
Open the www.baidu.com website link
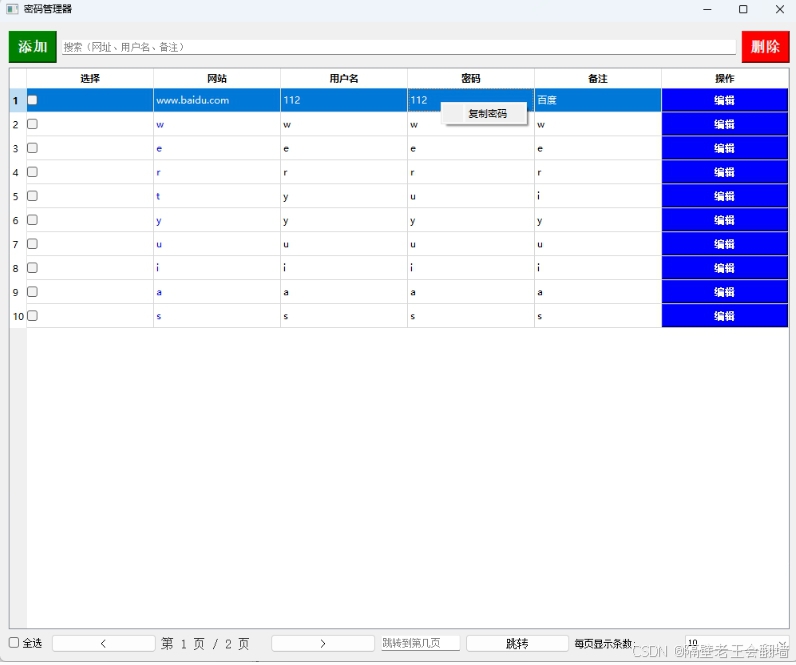[x=192, y=100]
